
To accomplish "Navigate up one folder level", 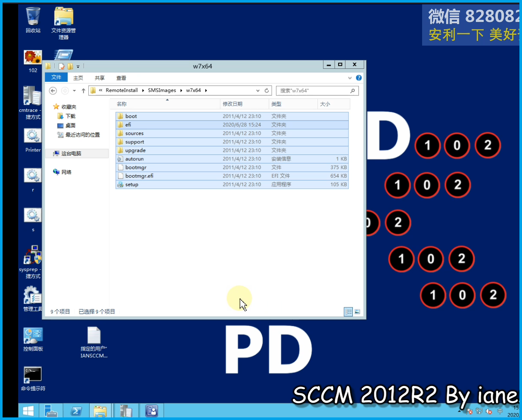I will point(84,91).
